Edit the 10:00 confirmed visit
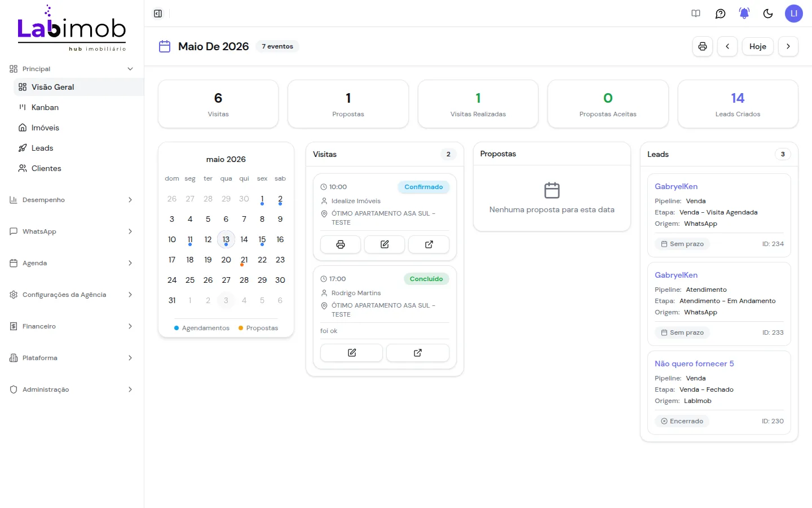The height and width of the screenshot is (508, 812). pyautogui.click(x=385, y=244)
